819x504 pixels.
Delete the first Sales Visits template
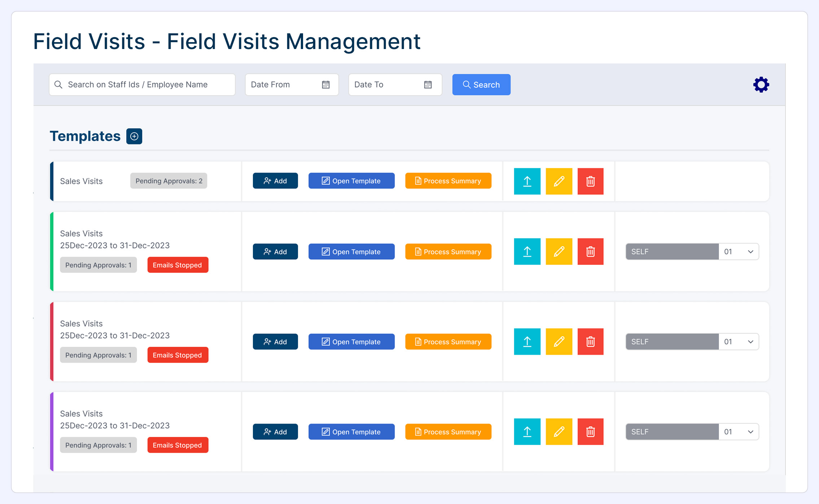click(x=590, y=181)
